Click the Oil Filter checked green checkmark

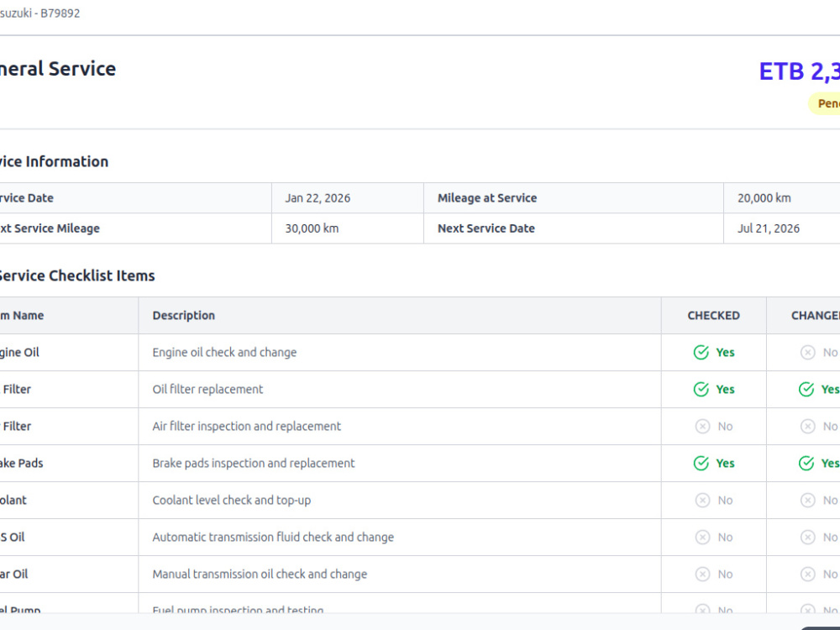(x=701, y=390)
